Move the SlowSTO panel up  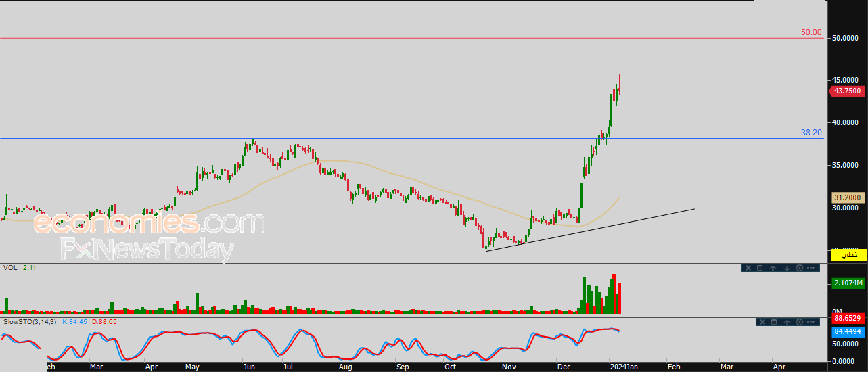click(x=787, y=322)
